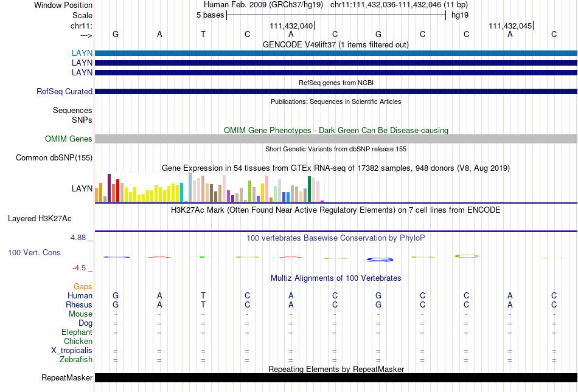Click the PhyloP maximum value 4.88
This screenshot has height=392, width=578.
[78, 238]
